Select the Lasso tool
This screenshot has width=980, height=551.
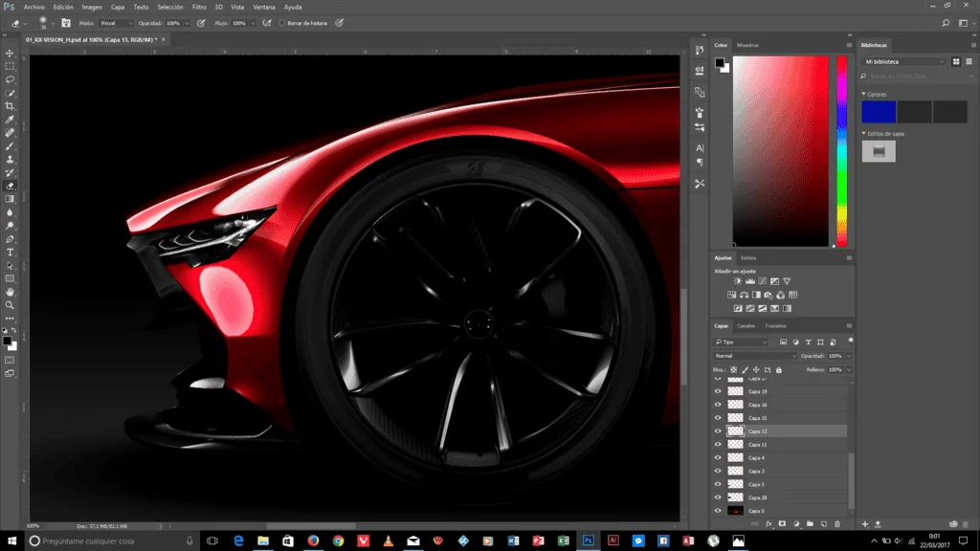point(10,80)
